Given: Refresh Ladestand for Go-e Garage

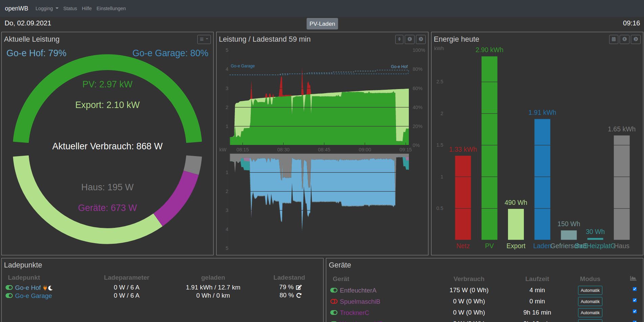Looking at the screenshot, I should 299,295.
